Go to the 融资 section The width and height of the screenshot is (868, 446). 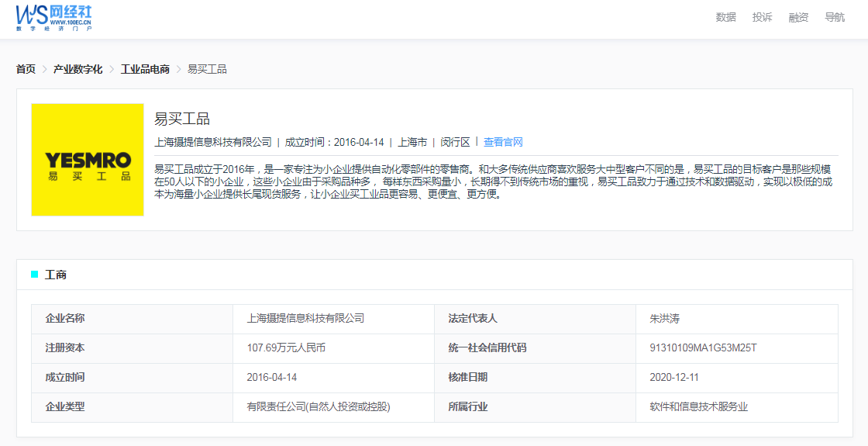click(x=798, y=17)
